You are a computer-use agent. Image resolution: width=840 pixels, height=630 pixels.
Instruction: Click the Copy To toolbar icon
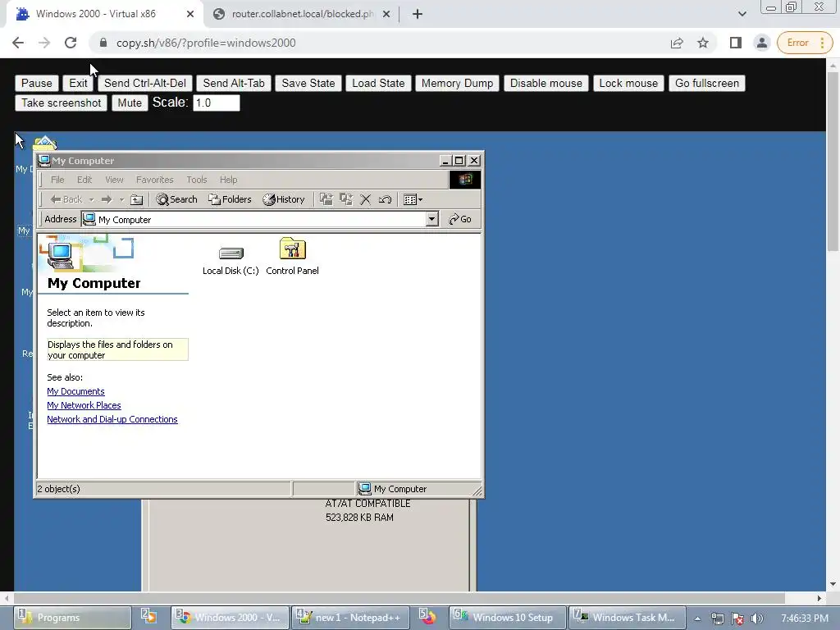[x=346, y=199]
